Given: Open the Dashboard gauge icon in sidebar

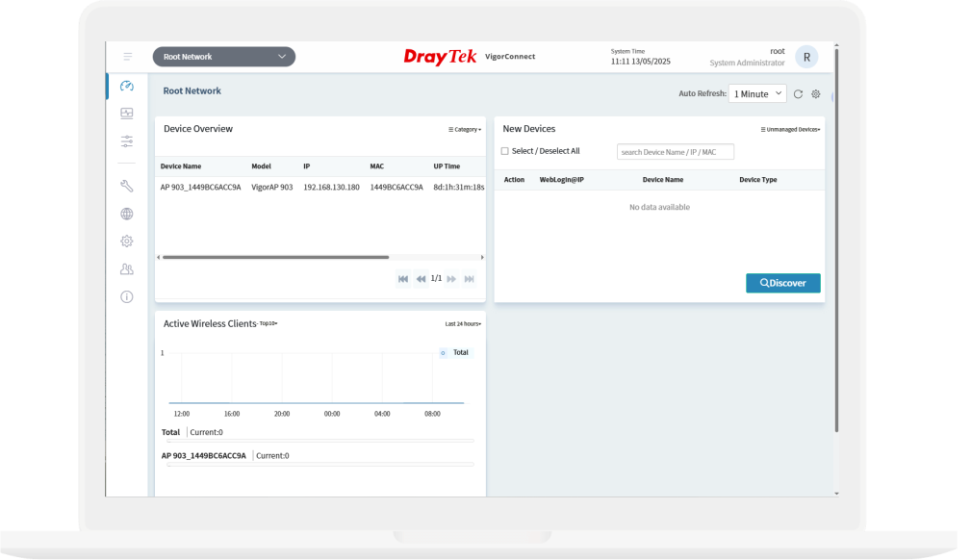Looking at the screenshot, I should click(126, 87).
